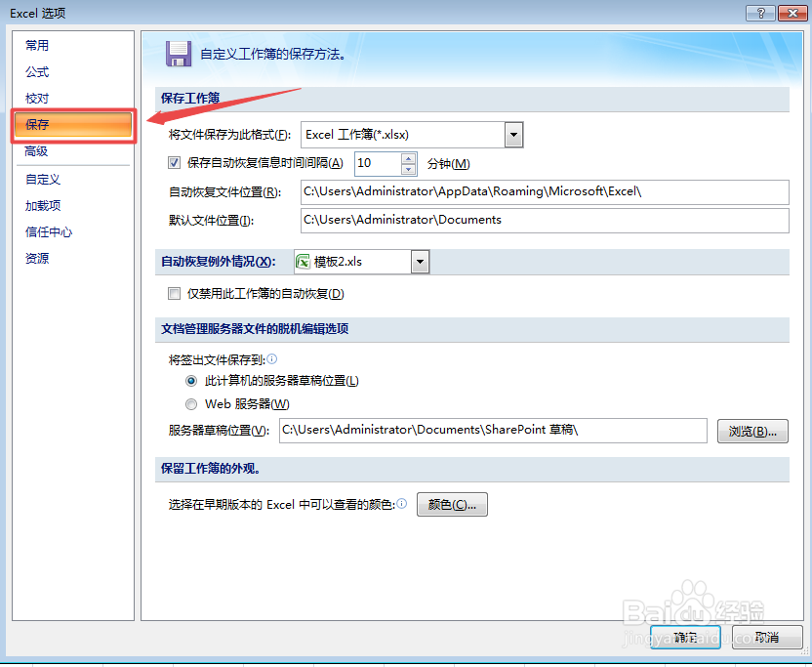Select Web 服务器 radio button

point(191,404)
